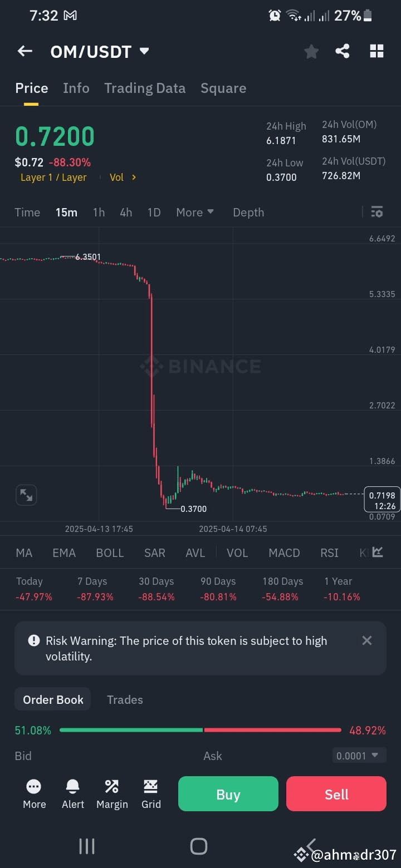Expand the More timeframe dropdown

tap(194, 212)
